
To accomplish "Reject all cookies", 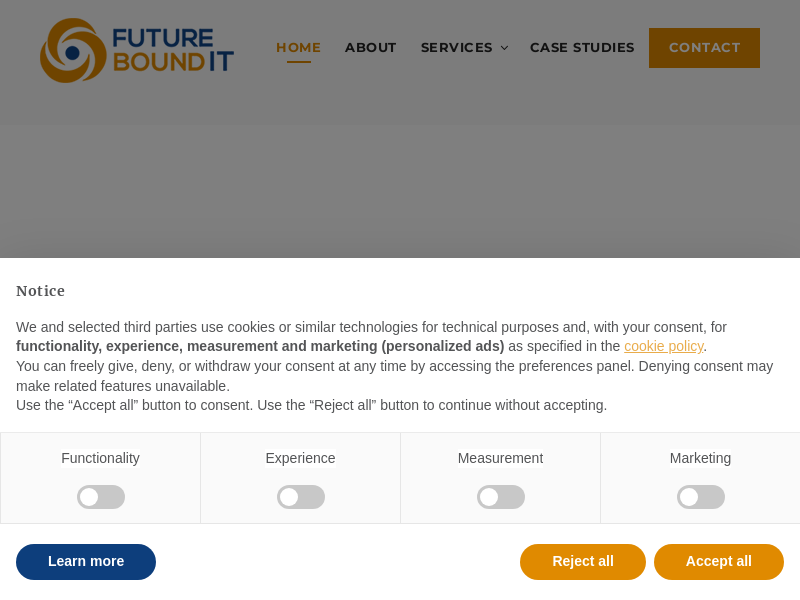I will tap(583, 562).
